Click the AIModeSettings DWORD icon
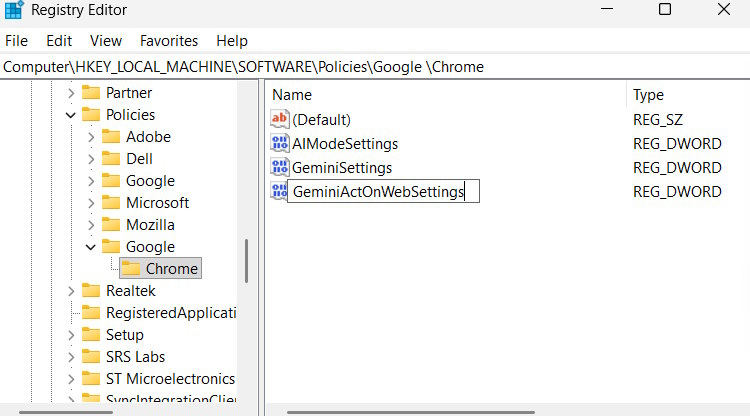The width and height of the screenshot is (750, 416). coord(280,143)
